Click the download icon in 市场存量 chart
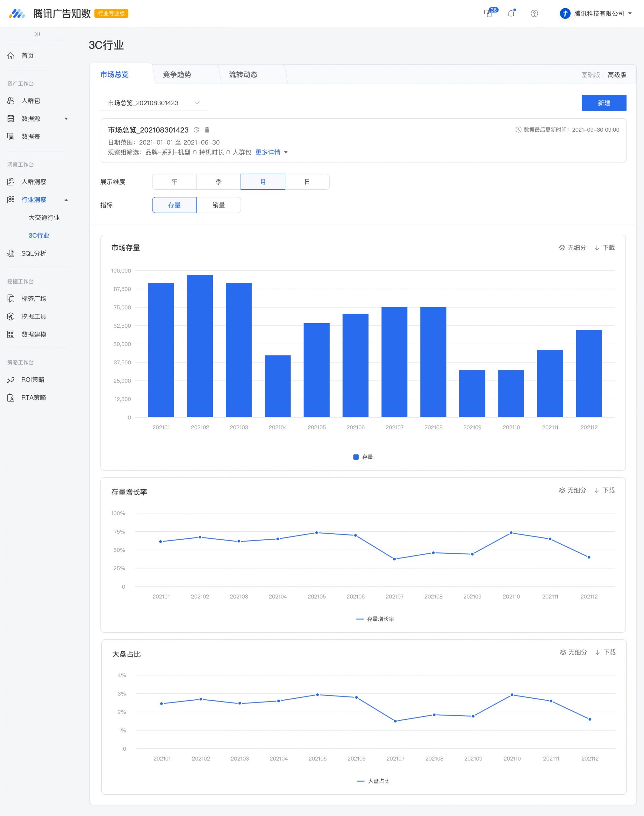 pos(597,248)
